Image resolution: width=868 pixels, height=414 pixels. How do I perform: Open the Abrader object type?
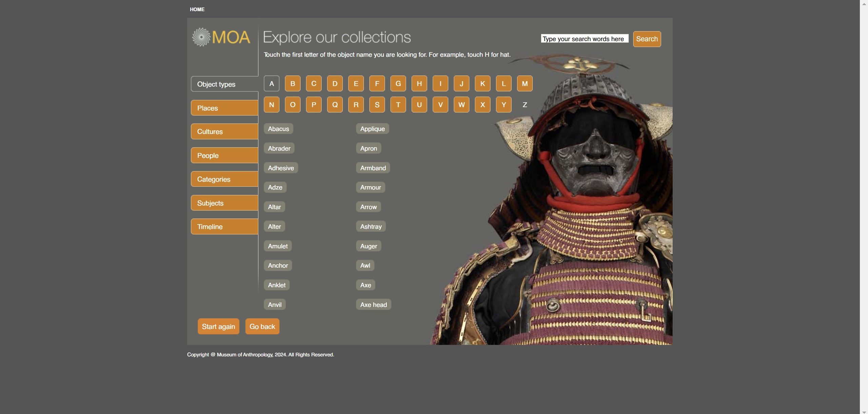pyautogui.click(x=279, y=148)
